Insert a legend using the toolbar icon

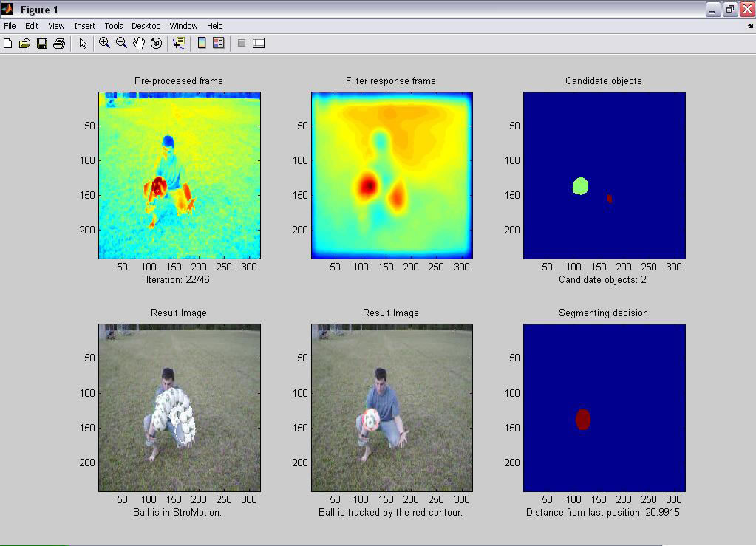[x=219, y=44]
